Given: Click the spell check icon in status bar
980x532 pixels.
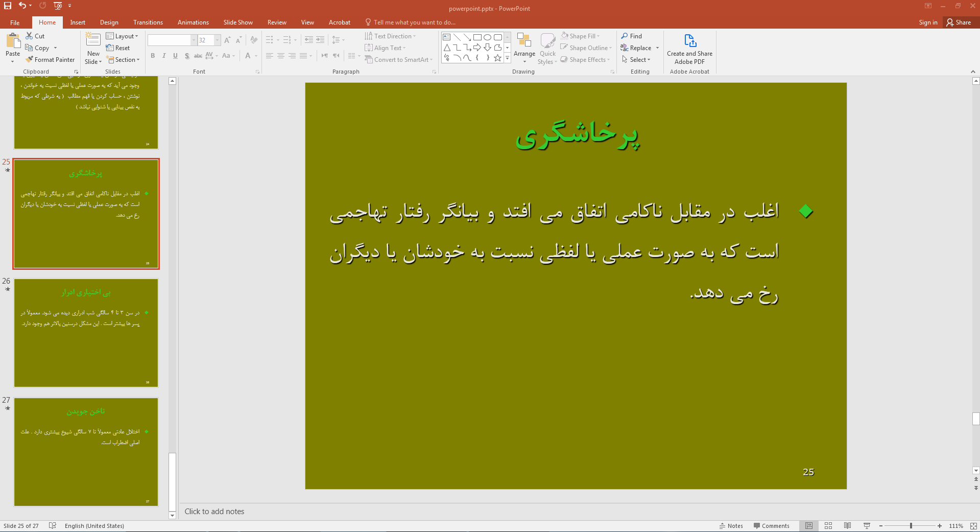Looking at the screenshot, I should coord(53,526).
